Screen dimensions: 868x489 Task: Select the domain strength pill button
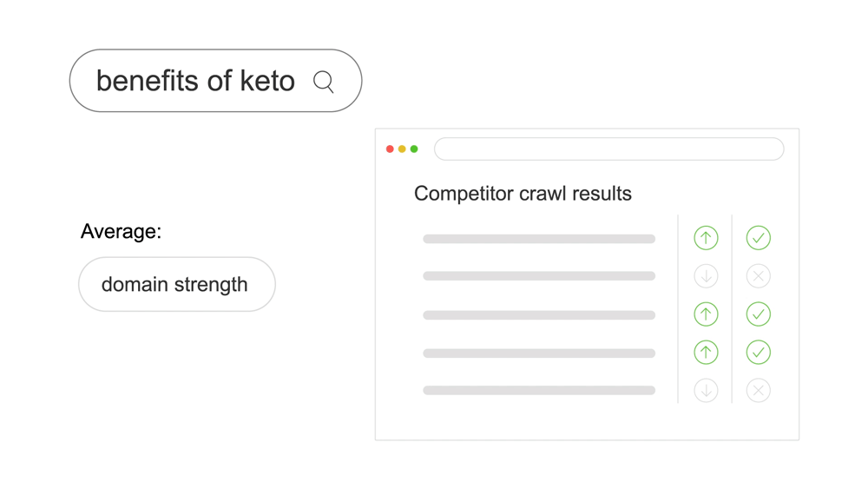pos(177,284)
